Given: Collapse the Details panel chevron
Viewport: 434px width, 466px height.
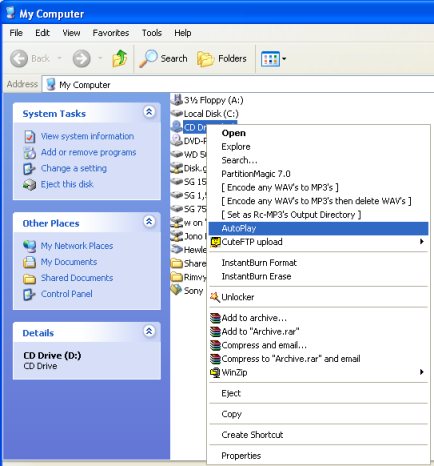Looking at the screenshot, I should pyautogui.click(x=149, y=331).
